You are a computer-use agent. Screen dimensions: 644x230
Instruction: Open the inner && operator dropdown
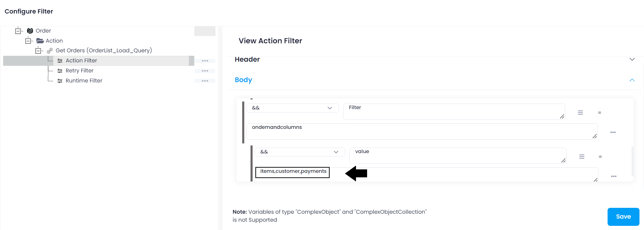point(299,152)
